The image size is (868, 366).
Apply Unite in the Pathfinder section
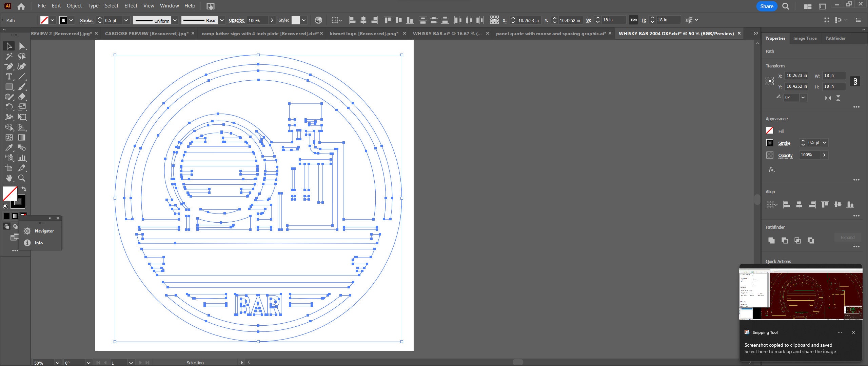pos(772,240)
